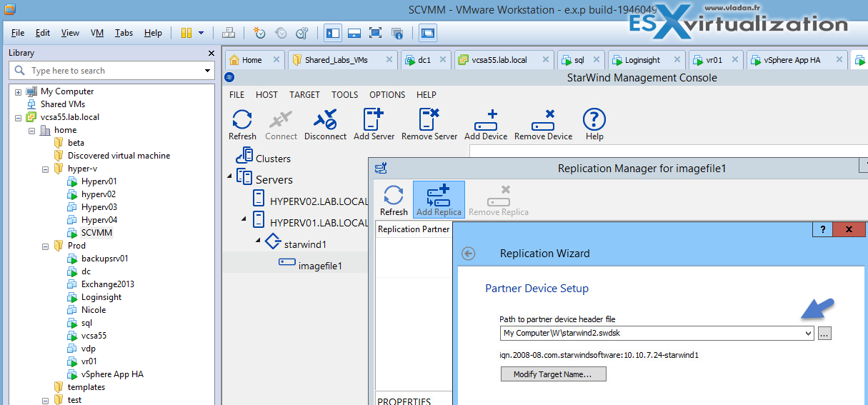Toggle the library sidebar view icon

[332, 33]
